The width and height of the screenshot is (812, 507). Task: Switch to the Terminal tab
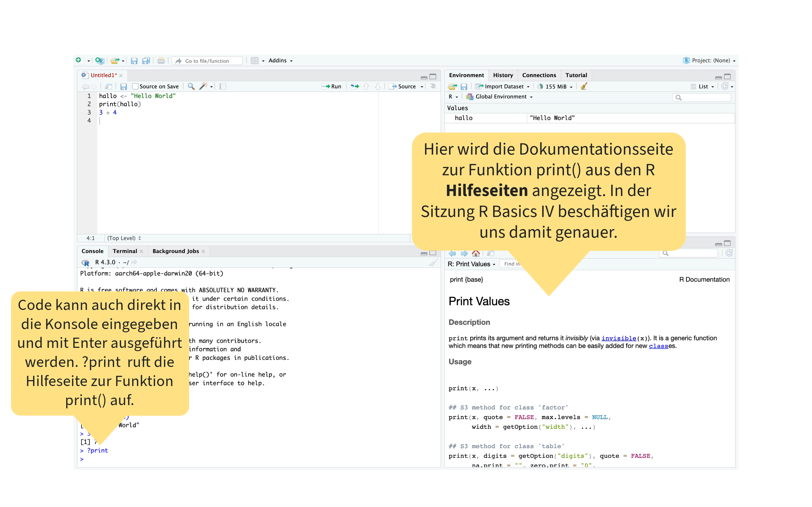coord(125,251)
